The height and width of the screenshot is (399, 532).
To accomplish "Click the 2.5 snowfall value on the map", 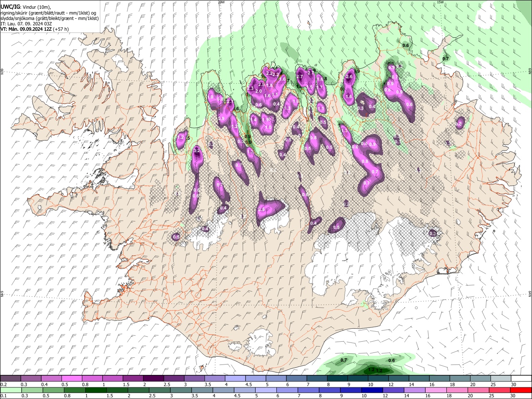I will (x=261, y=84).
